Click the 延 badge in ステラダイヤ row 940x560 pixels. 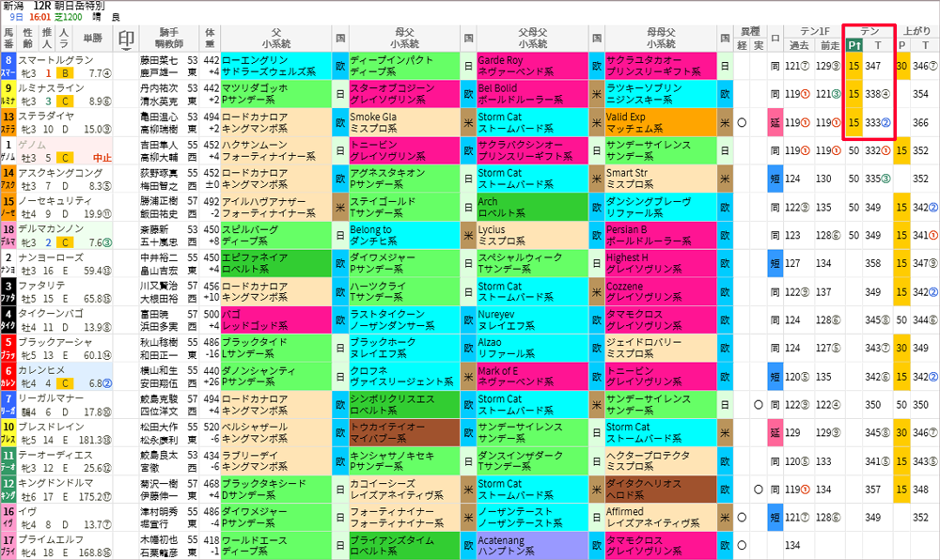coord(775,123)
